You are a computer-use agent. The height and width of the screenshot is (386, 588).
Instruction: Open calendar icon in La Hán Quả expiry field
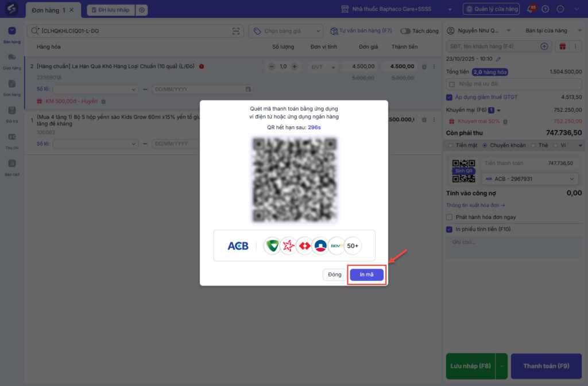point(248,89)
